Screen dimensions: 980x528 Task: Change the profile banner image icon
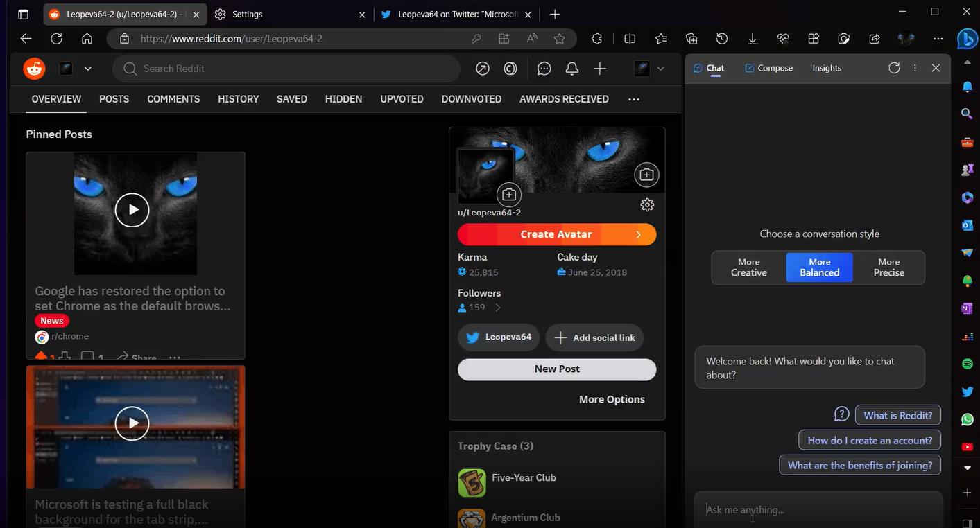(x=646, y=175)
